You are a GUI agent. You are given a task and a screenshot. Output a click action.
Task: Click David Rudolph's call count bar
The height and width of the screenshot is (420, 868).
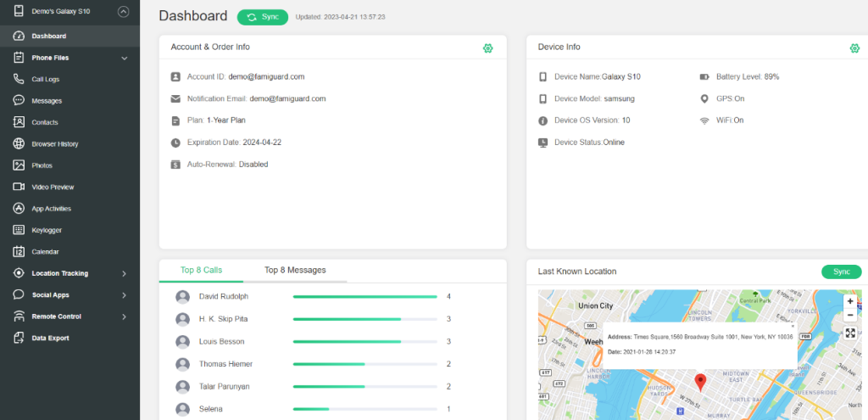pyautogui.click(x=364, y=297)
